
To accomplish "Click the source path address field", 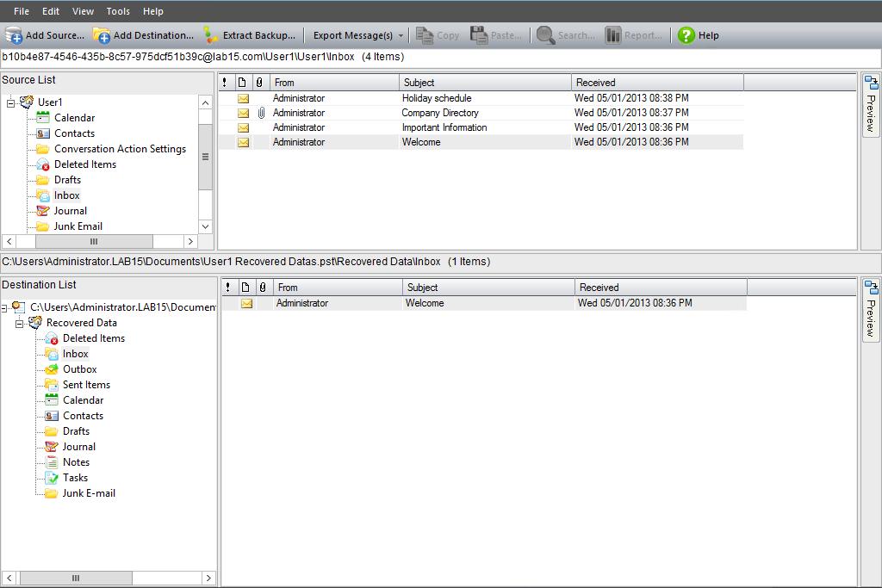I will point(441,57).
